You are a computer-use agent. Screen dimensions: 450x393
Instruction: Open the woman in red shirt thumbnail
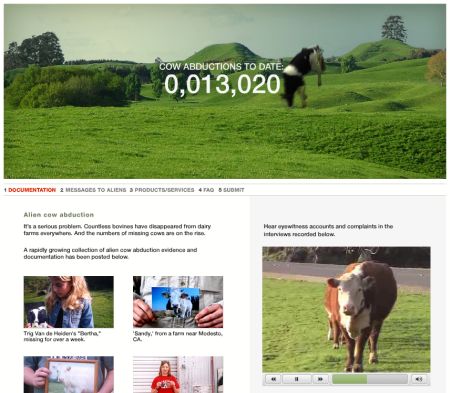coord(178,374)
